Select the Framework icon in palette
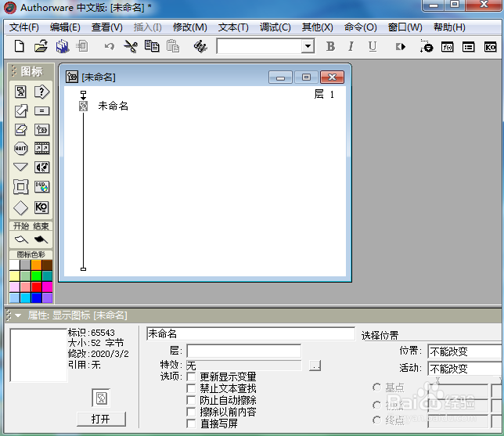Screen dimensions: 504x436 tap(21, 187)
